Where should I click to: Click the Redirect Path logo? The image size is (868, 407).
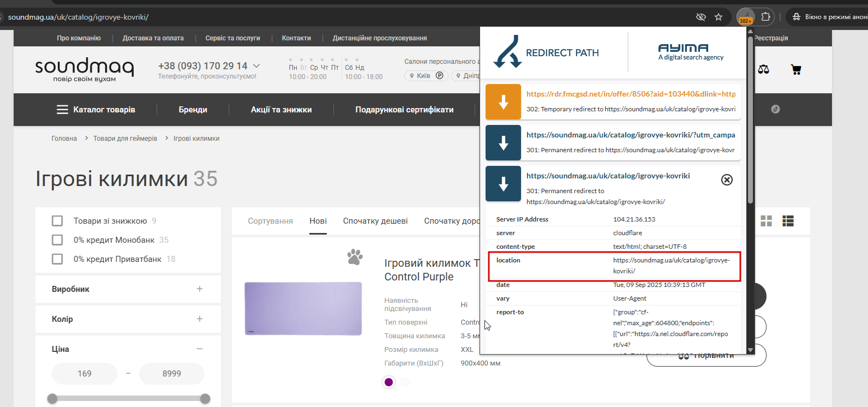tap(546, 52)
